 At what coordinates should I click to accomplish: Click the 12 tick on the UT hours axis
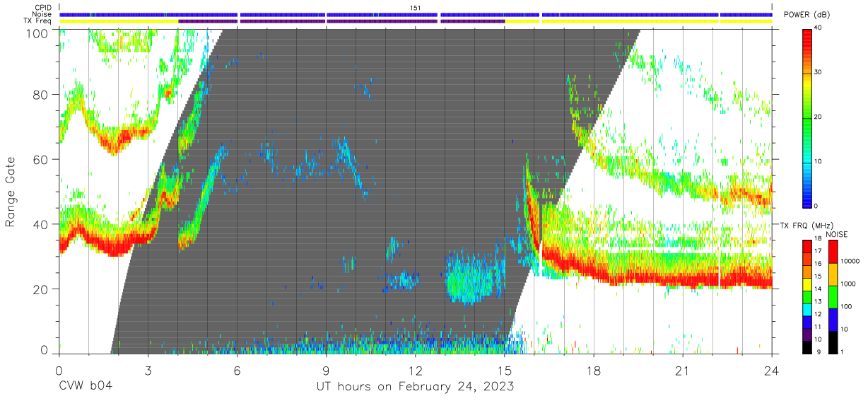coord(416,370)
